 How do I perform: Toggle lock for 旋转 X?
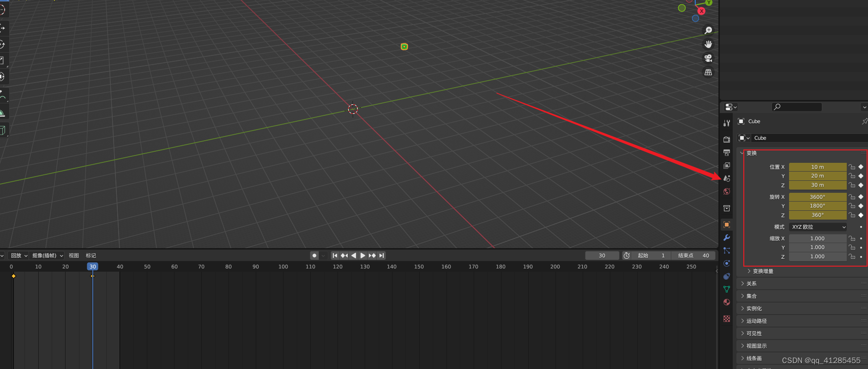click(852, 197)
